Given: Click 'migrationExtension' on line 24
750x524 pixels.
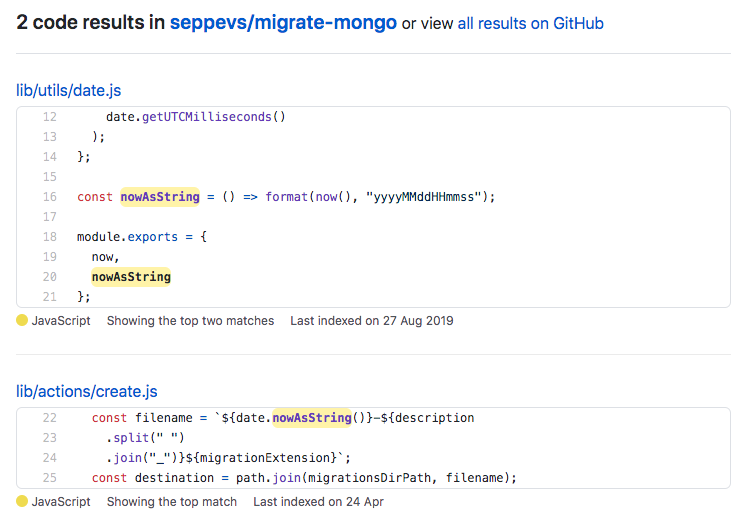Looking at the screenshot, I should tap(265, 458).
